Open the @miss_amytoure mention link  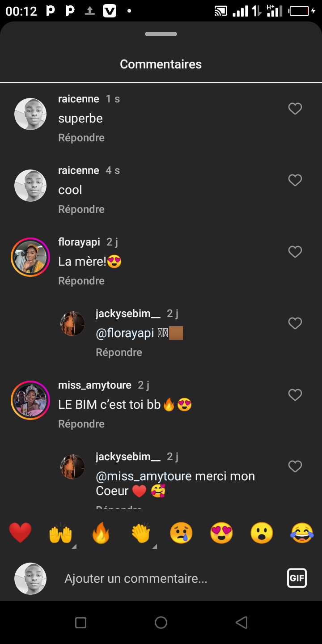[x=144, y=476]
